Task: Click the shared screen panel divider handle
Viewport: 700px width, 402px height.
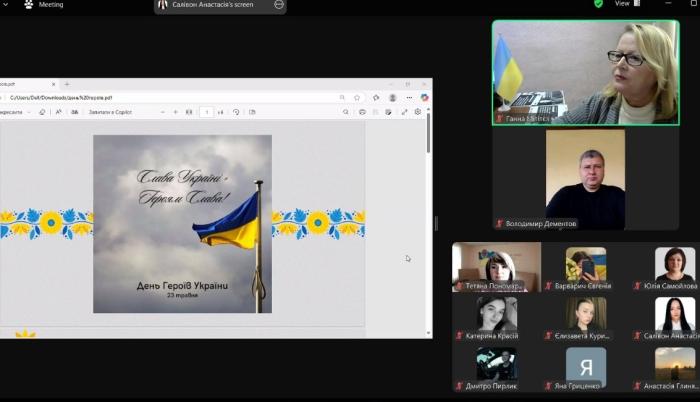Action: 436,223
